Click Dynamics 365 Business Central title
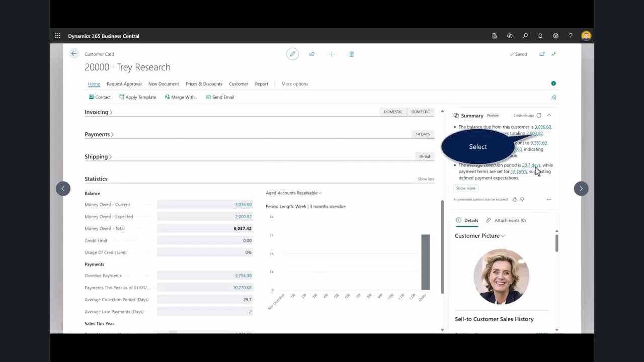Viewport: 644px width, 362px height. [104, 36]
